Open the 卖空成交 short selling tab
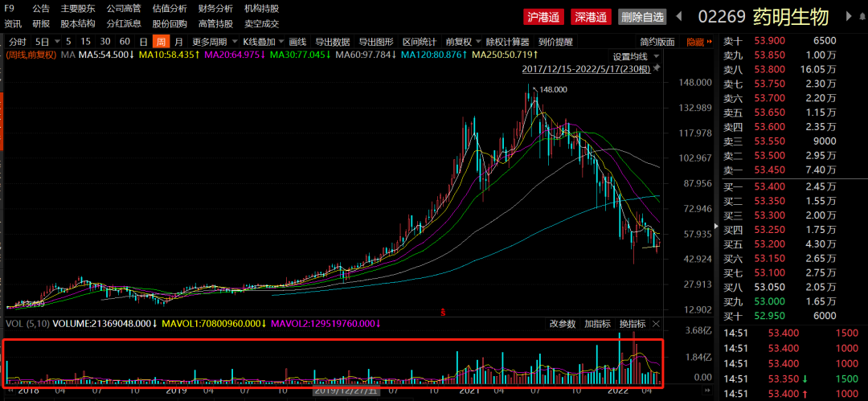 (x=262, y=23)
